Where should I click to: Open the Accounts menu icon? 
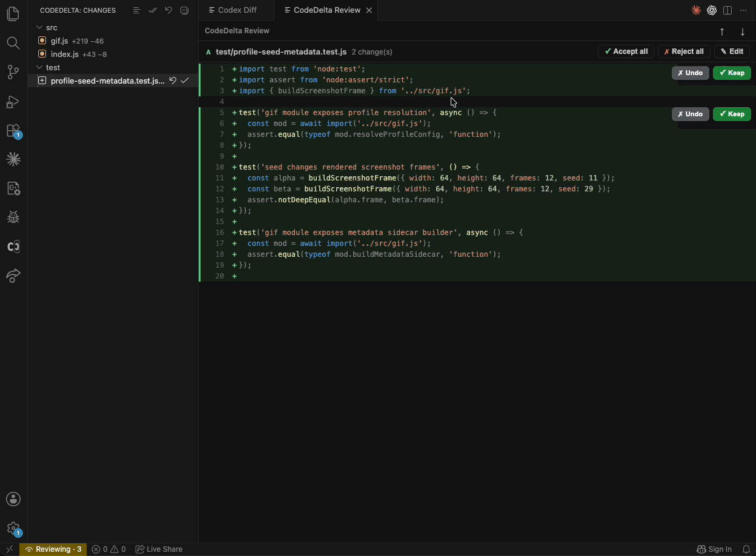[x=13, y=499]
